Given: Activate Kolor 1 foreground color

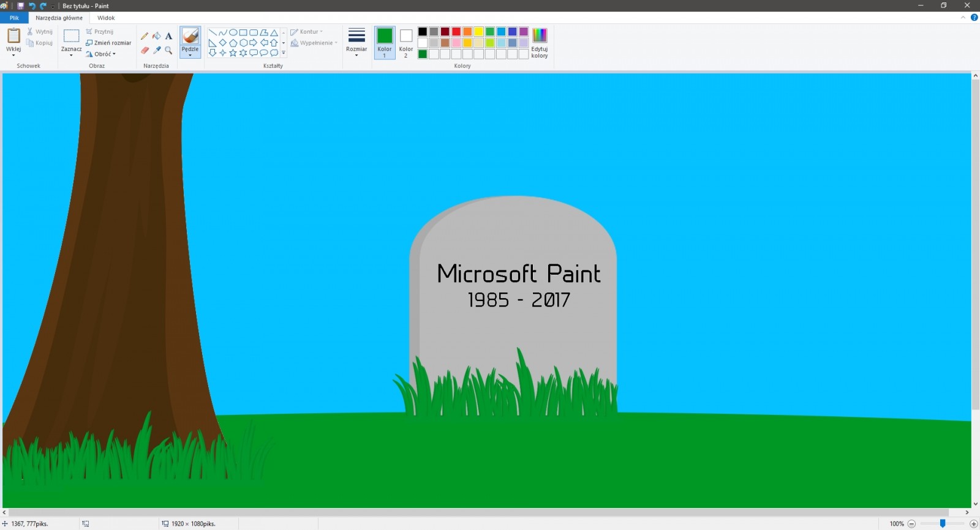Looking at the screenshot, I should [385, 43].
